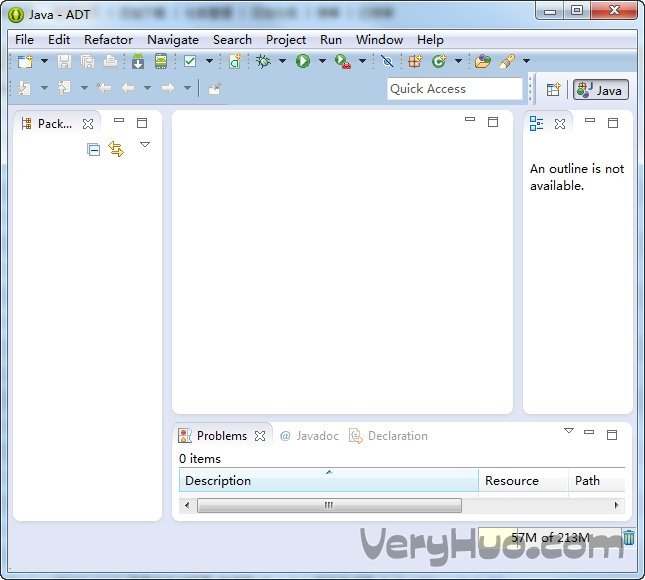This screenshot has width=645, height=580.
Task: Toggle Link with Editor in Package Explorer
Action: point(116,149)
